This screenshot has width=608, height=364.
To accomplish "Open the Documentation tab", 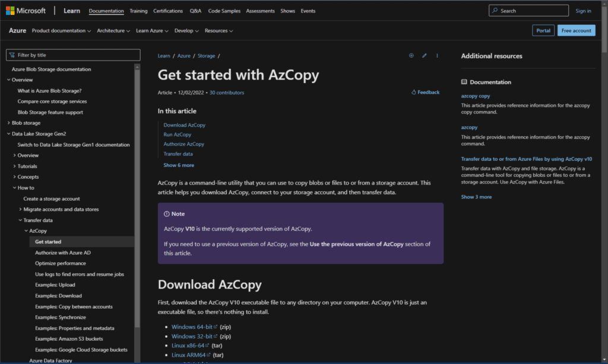I will coord(106,11).
